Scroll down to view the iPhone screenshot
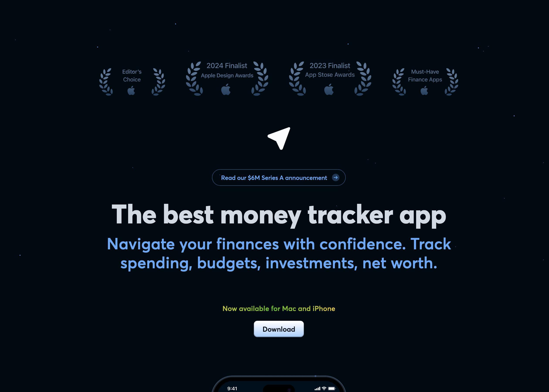 point(279,386)
